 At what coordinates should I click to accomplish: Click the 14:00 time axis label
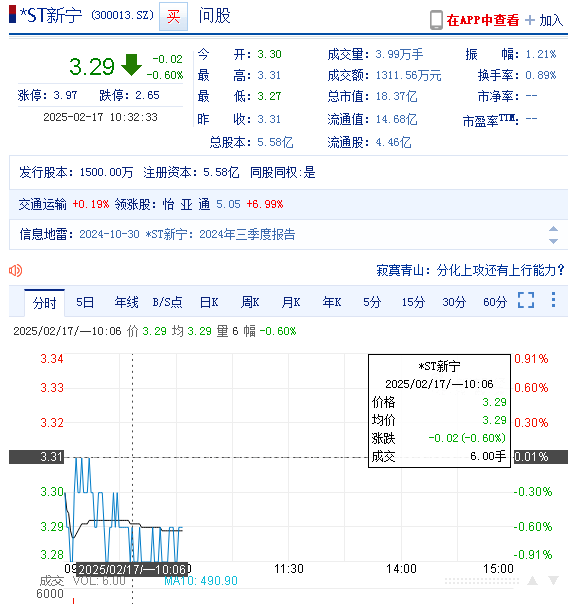click(x=401, y=569)
